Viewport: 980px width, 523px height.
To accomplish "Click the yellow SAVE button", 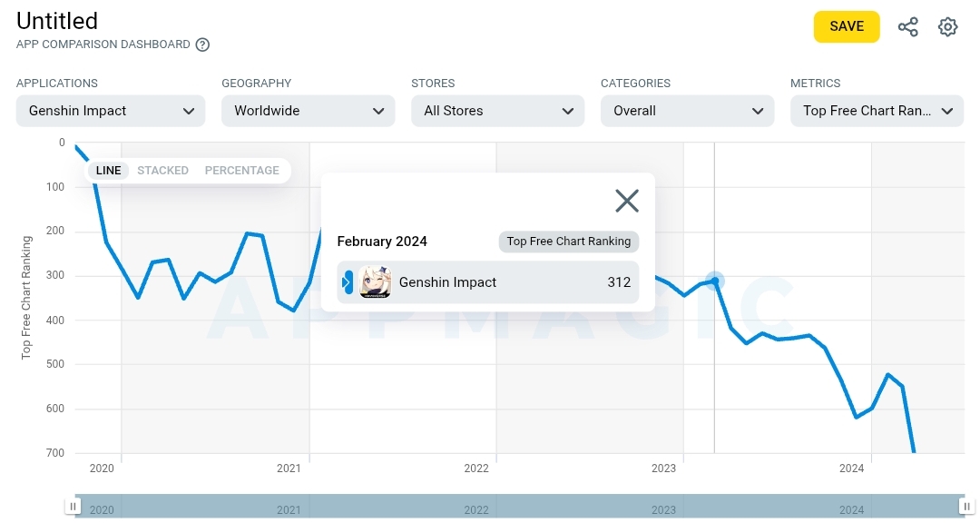I will pos(847,26).
